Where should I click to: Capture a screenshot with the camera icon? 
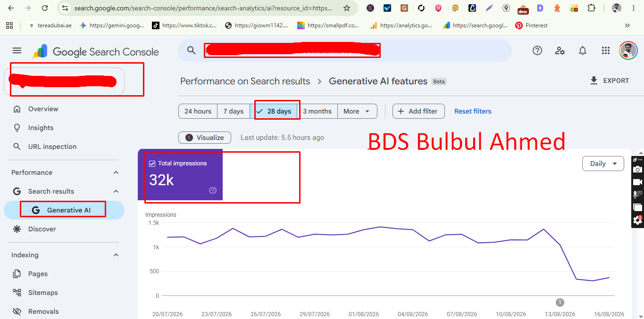(637, 170)
